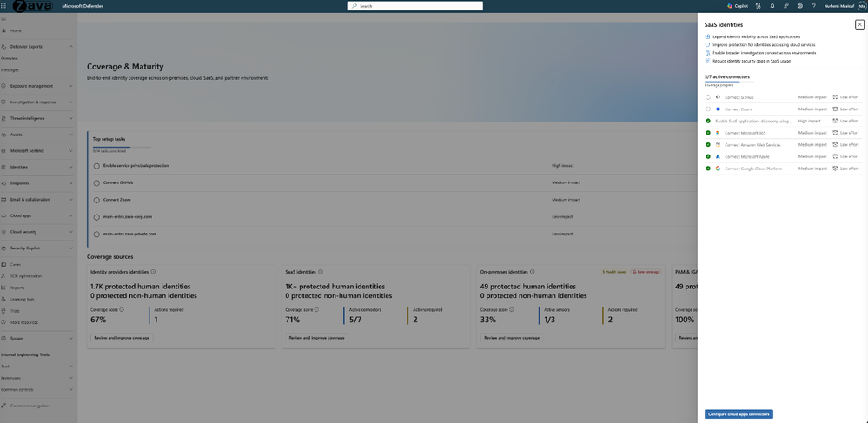868x423 pixels.
Task: Open Messages under Defender Experts
Action: pos(10,70)
